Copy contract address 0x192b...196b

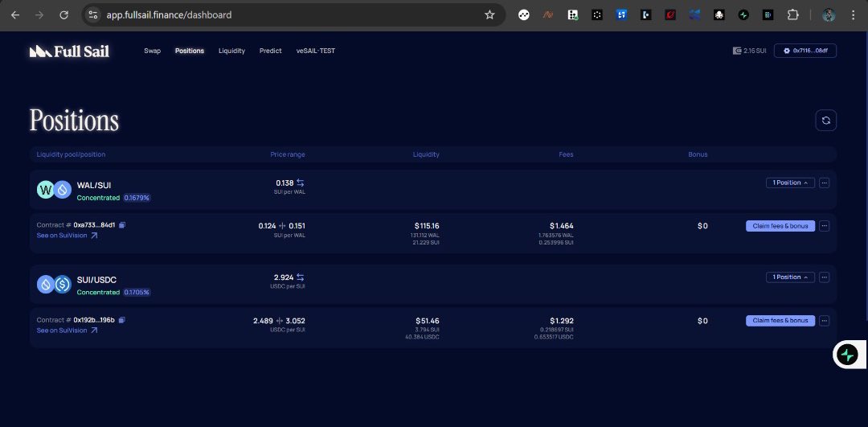coord(122,319)
